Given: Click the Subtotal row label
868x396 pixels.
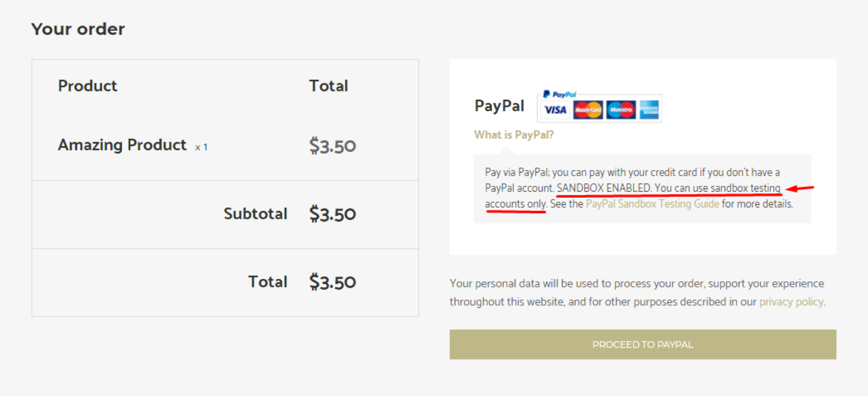Looking at the screenshot, I should (255, 214).
